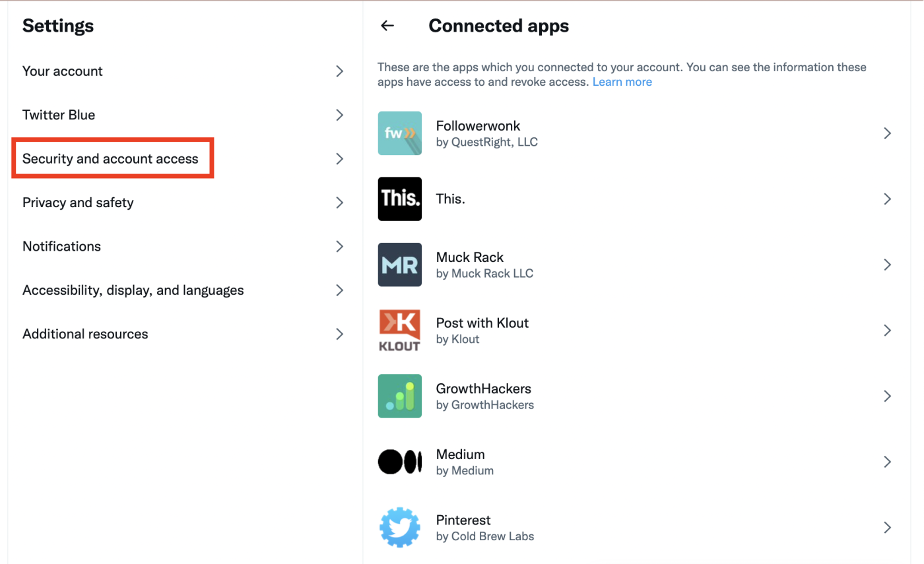The height and width of the screenshot is (564, 924).
Task: Open the Pinterest app name
Action: [463, 520]
